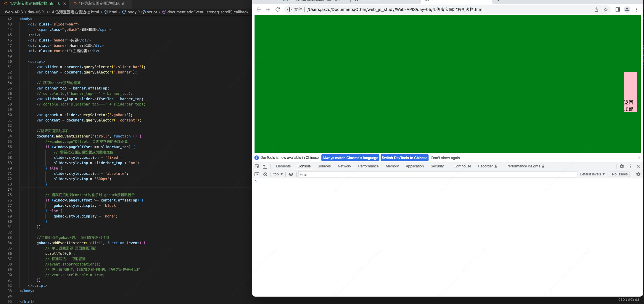This screenshot has width=644, height=304.
Task: Open the Recorder tab
Action: point(487,166)
